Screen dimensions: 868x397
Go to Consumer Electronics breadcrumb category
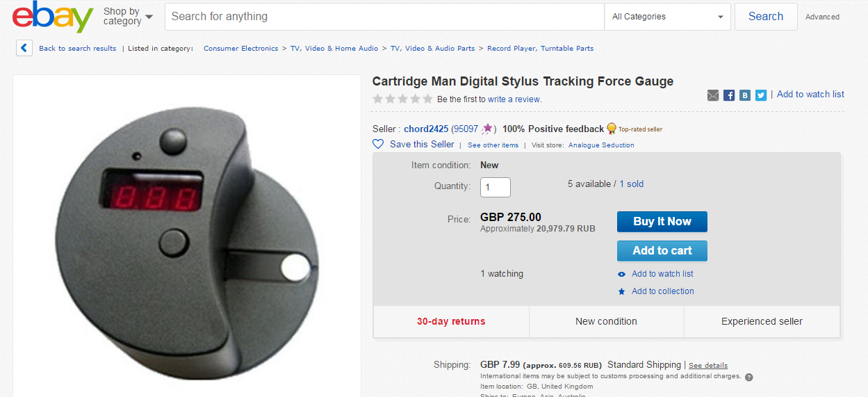pos(240,49)
